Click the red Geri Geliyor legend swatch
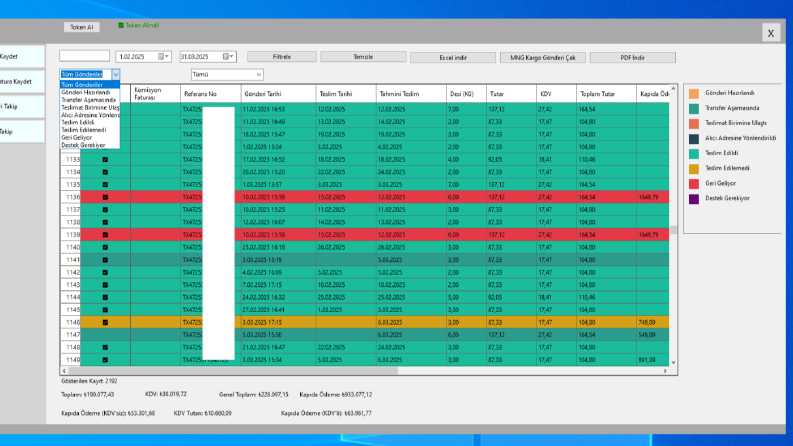The height and width of the screenshot is (446, 793). [x=694, y=184]
